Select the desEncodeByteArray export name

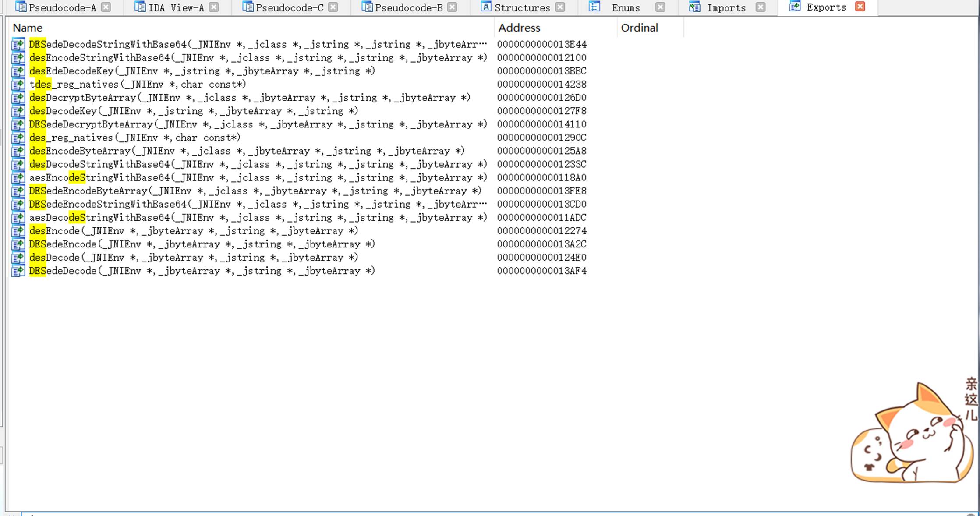click(247, 151)
